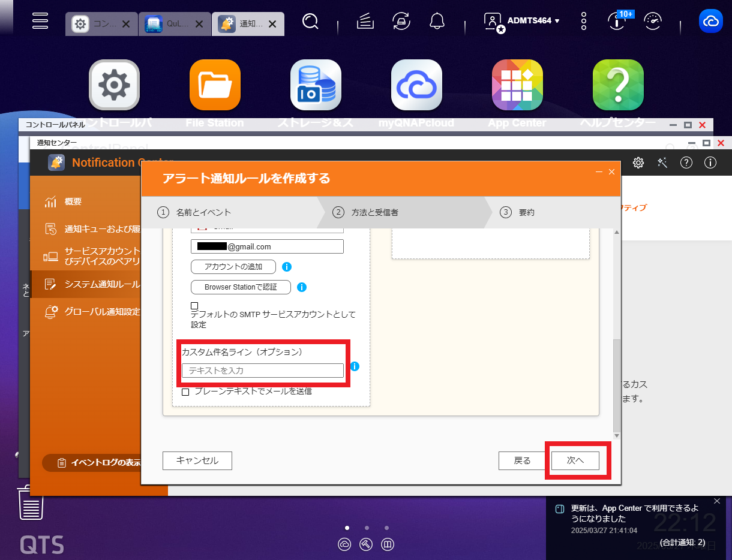Switch to the 通知 browser tab
The width and height of the screenshot is (732, 560).
click(248, 24)
